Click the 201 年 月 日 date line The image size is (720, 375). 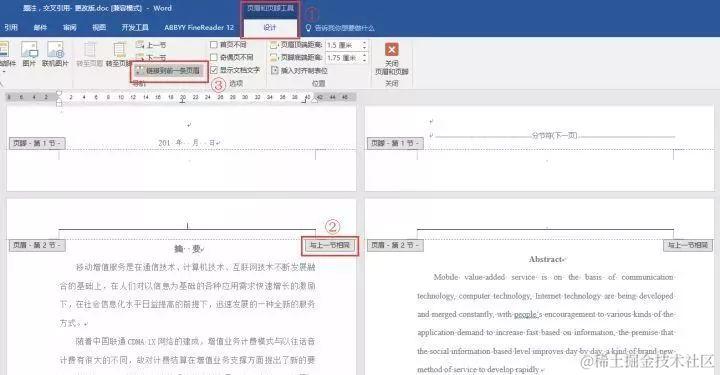point(189,143)
